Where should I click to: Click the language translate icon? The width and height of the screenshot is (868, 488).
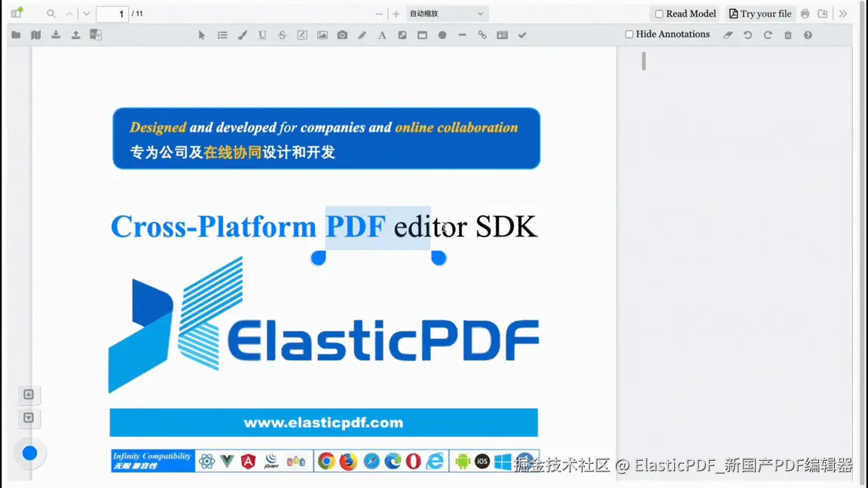(x=96, y=35)
